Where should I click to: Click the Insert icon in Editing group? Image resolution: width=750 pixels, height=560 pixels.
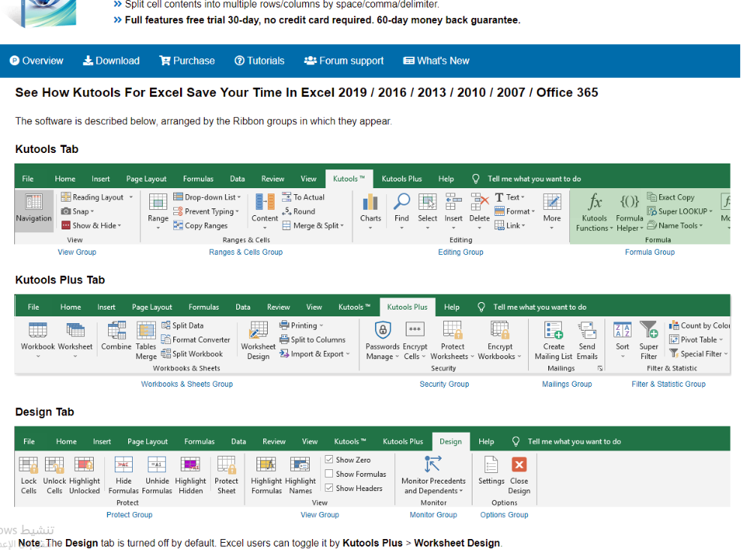pyautogui.click(x=453, y=202)
